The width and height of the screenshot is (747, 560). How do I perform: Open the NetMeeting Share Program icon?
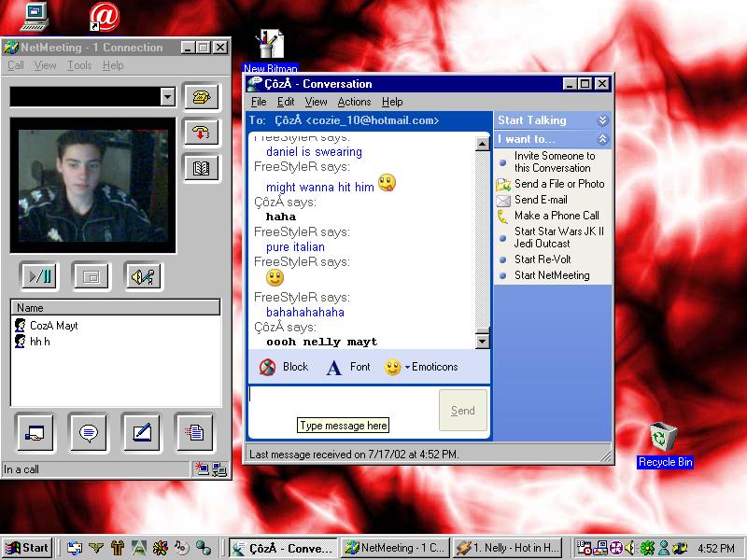(35, 433)
